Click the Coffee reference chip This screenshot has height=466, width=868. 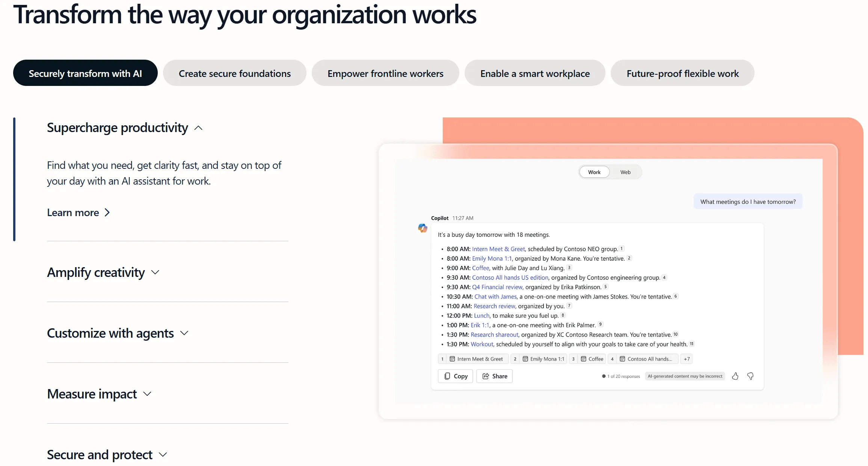tap(587, 359)
